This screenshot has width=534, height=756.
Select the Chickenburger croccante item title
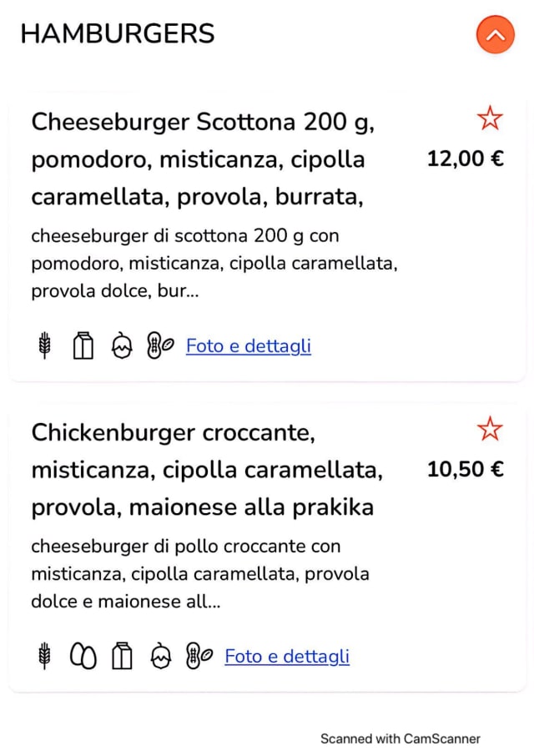(x=207, y=469)
